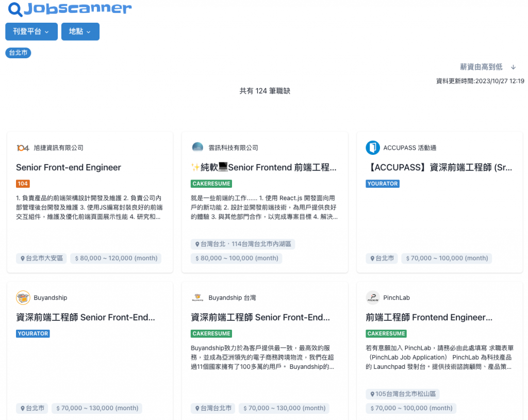The width and height of the screenshot is (528, 420).
Task: Change sort order 薪資由高到低
Action: tap(481, 67)
